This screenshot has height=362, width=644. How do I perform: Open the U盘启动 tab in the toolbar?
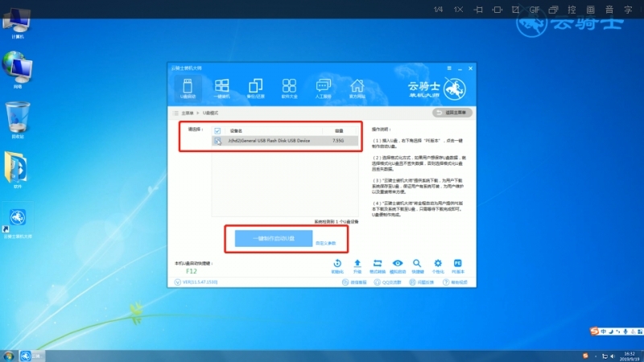pos(188,88)
